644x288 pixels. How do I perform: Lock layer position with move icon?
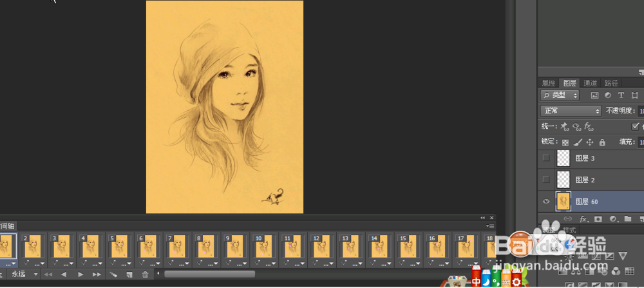590,142
